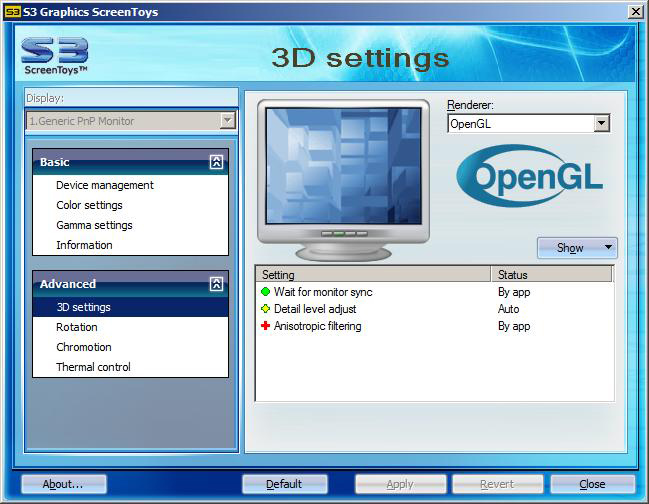Select Rotation under Advanced

pos(77,327)
